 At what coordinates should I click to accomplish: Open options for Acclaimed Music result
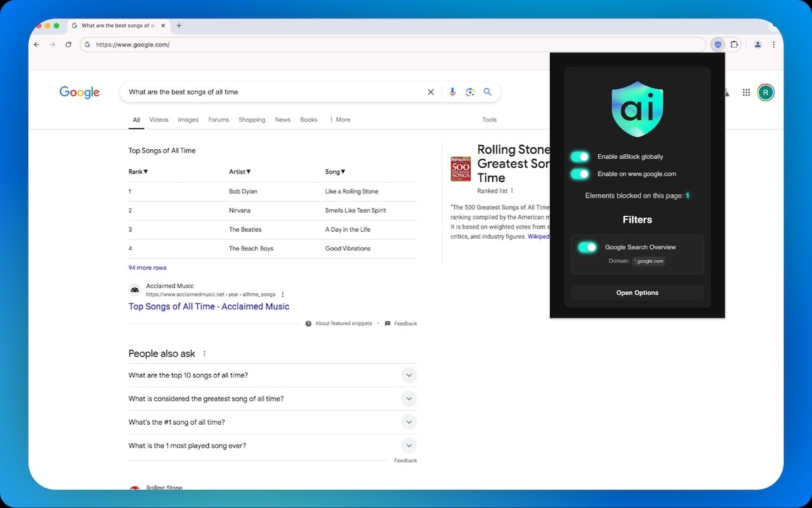coord(283,295)
